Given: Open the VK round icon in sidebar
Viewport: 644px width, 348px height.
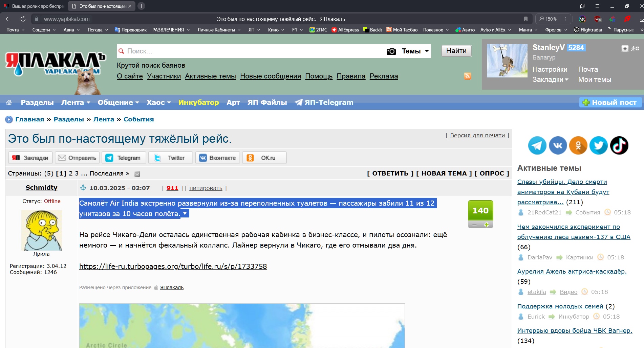Looking at the screenshot, I should tap(558, 145).
